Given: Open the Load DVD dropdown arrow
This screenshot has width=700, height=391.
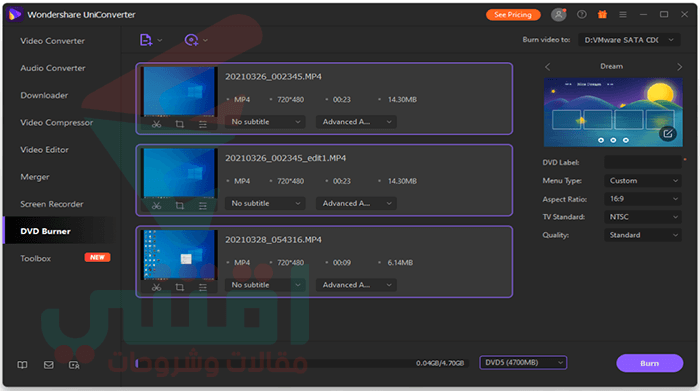Looking at the screenshot, I should pos(205,40).
